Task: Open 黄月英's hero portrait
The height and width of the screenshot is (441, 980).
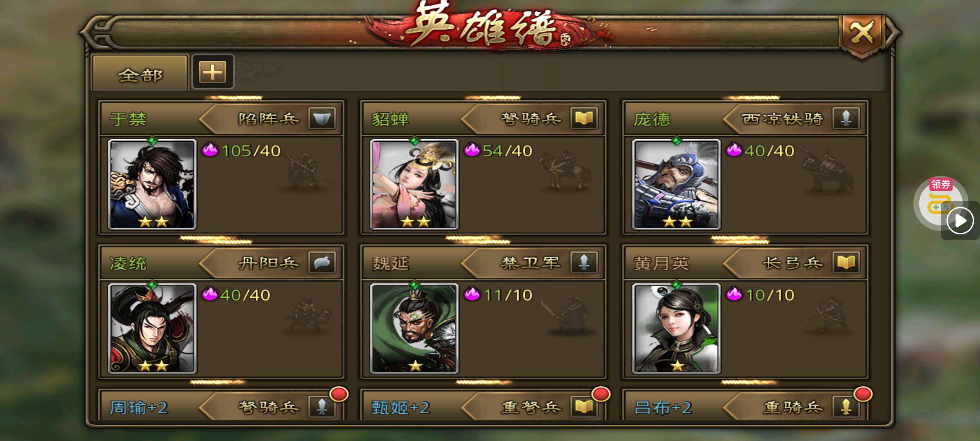Action: coord(677,329)
